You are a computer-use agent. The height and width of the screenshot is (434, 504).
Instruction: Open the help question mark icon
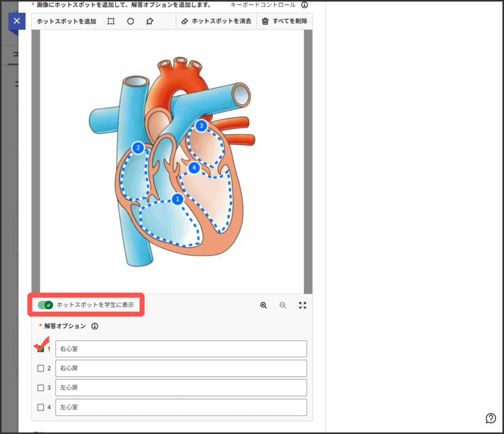coord(491,418)
